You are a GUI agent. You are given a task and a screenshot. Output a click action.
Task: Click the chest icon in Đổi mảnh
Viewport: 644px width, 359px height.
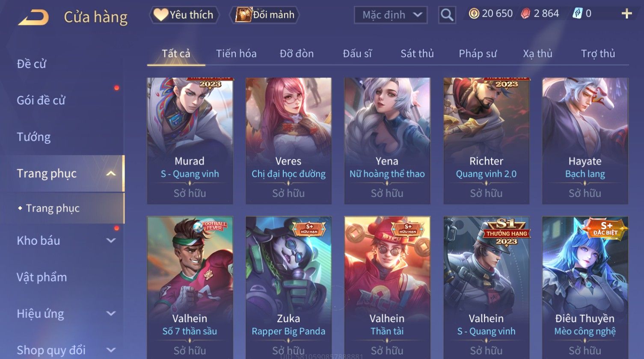[x=243, y=15]
